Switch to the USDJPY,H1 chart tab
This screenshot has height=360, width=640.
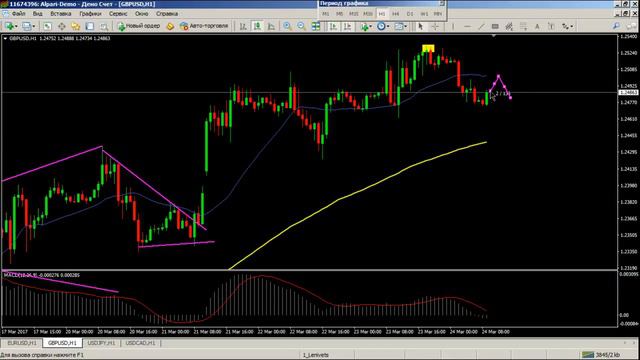pyautogui.click(x=102, y=343)
